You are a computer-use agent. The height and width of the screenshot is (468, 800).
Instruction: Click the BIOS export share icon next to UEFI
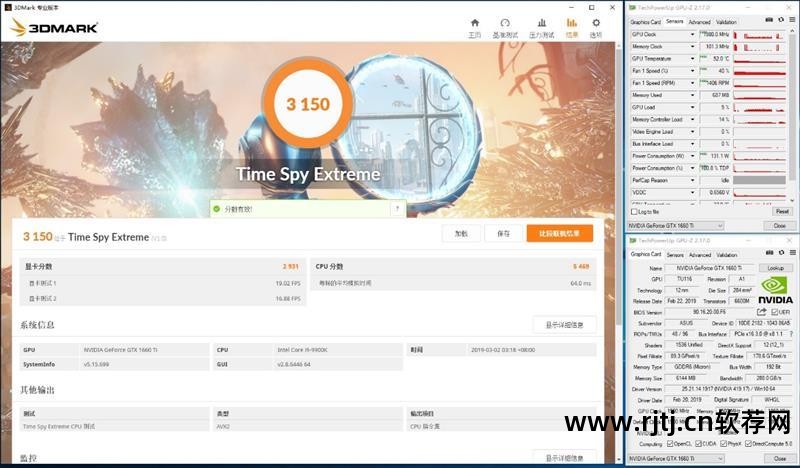(762, 312)
